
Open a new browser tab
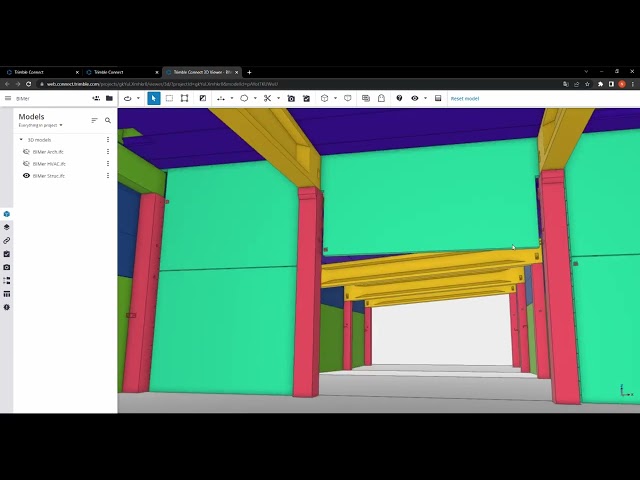pyautogui.click(x=249, y=72)
